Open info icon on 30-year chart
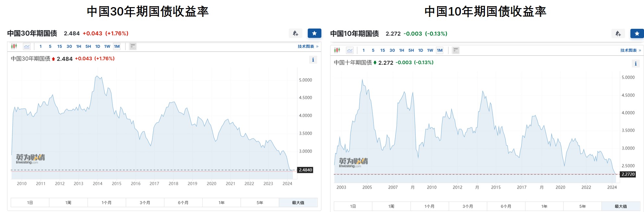Image resolution: width=644 pixels, height=212 pixels. tap(313, 60)
